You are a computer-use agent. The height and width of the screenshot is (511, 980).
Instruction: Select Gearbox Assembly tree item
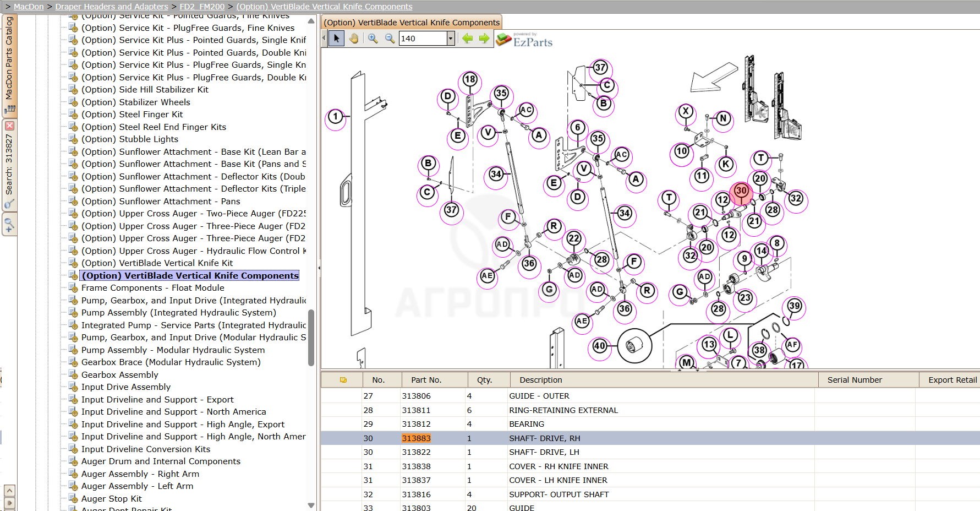119,375
